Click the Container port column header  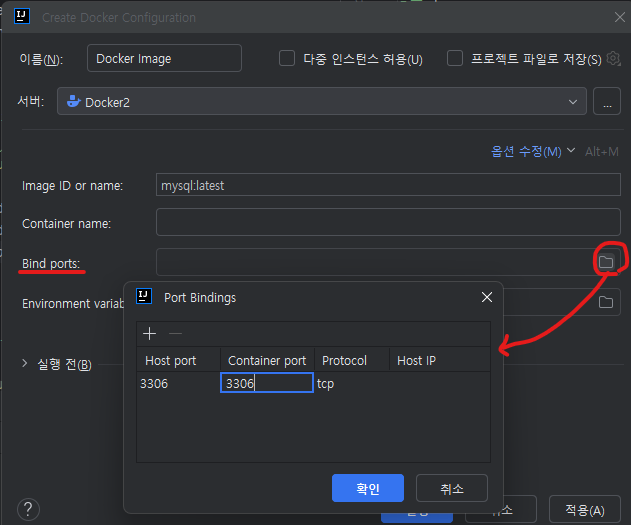tap(268, 360)
